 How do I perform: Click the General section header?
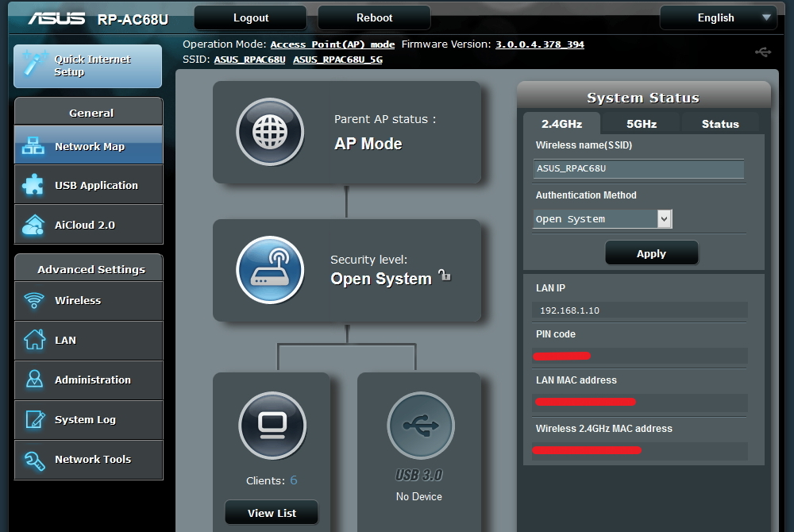click(x=91, y=113)
